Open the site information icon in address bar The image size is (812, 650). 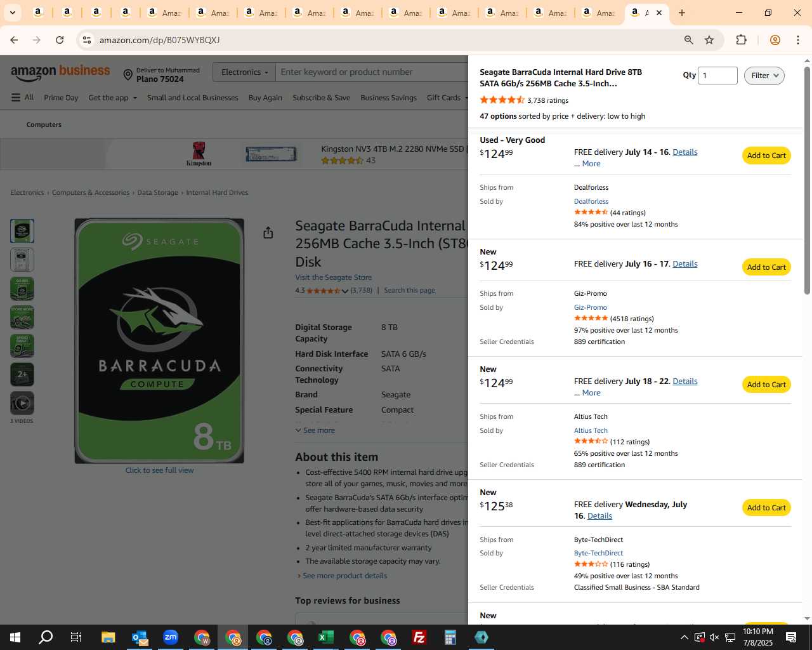click(x=87, y=40)
